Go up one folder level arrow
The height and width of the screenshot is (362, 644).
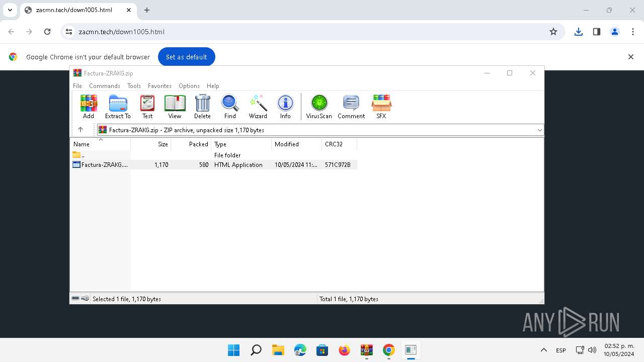tap(80, 130)
